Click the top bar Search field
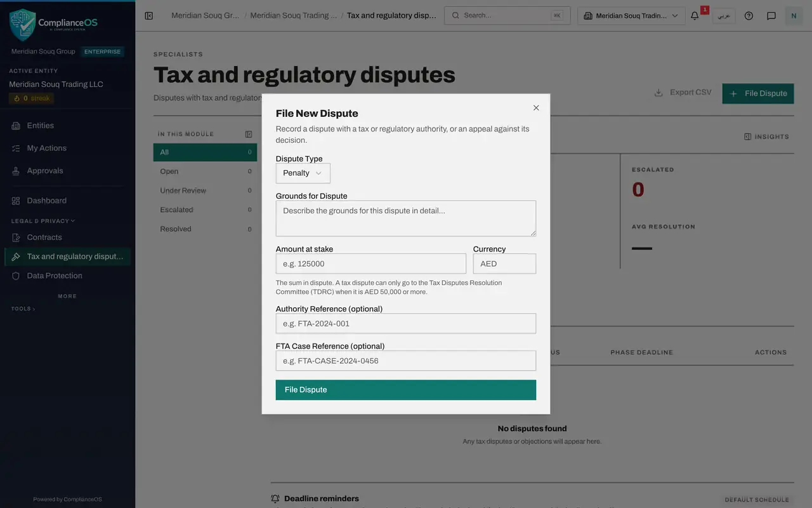 point(507,15)
